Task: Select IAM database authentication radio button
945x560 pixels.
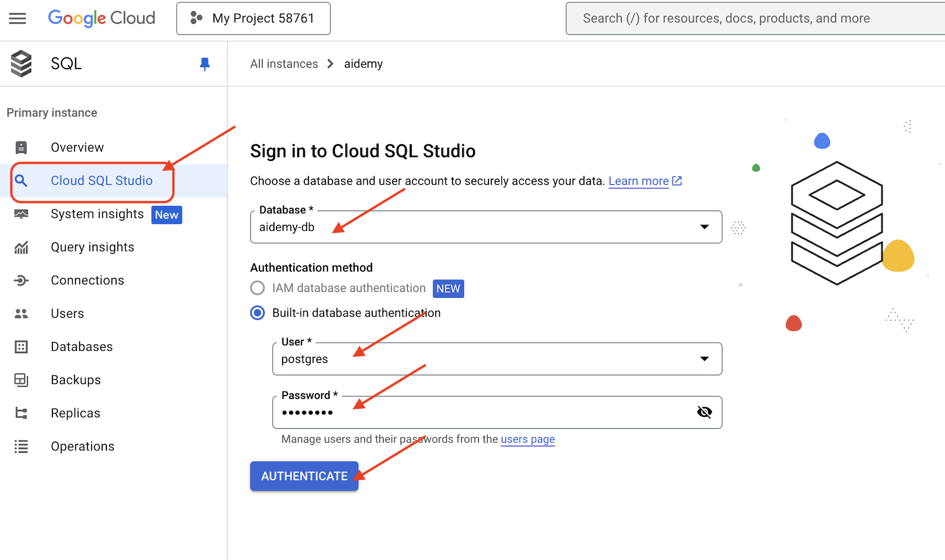Action: coord(257,288)
